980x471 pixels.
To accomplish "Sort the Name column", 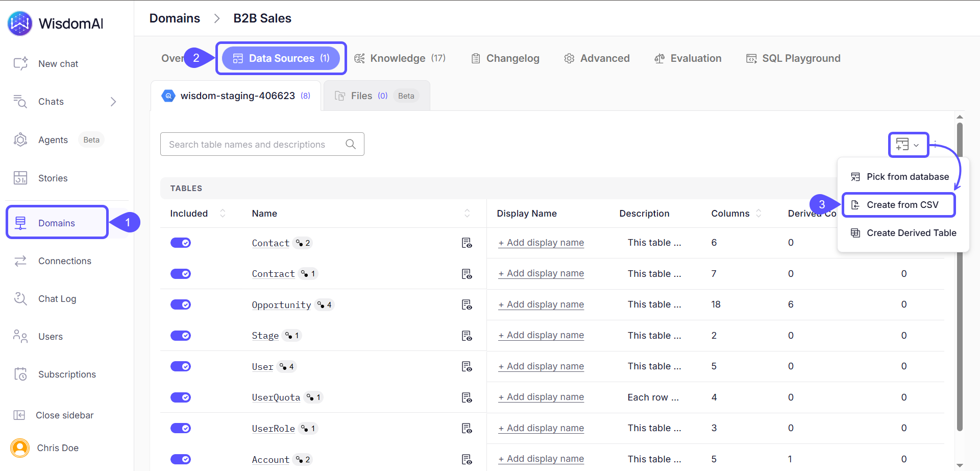I will tap(467, 213).
